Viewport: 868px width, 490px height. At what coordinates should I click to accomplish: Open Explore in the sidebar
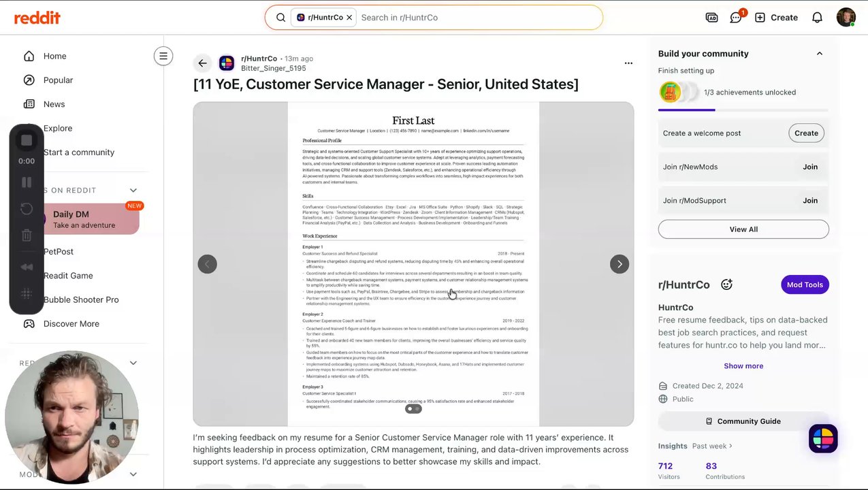58,128
